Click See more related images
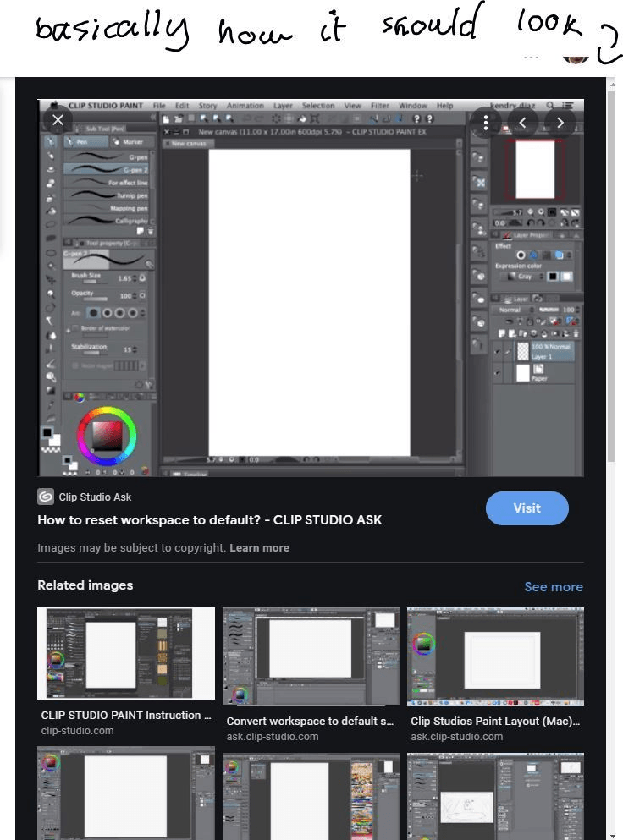 554,586
